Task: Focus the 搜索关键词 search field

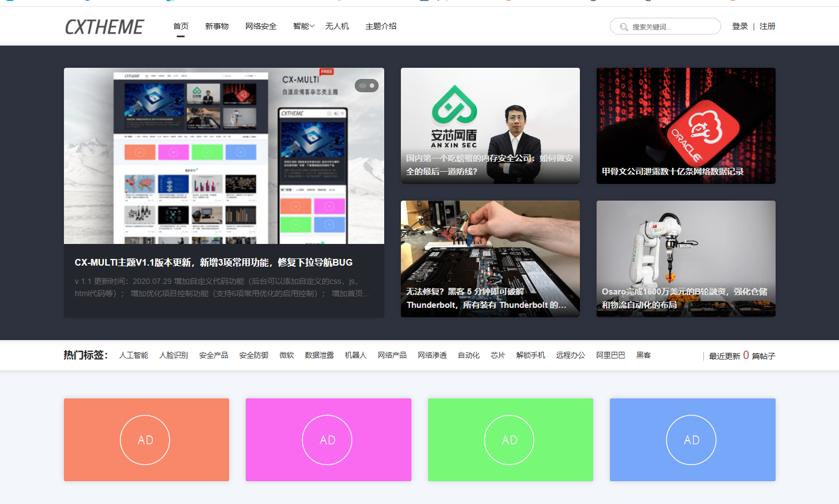Action: (x=665, y=26)
